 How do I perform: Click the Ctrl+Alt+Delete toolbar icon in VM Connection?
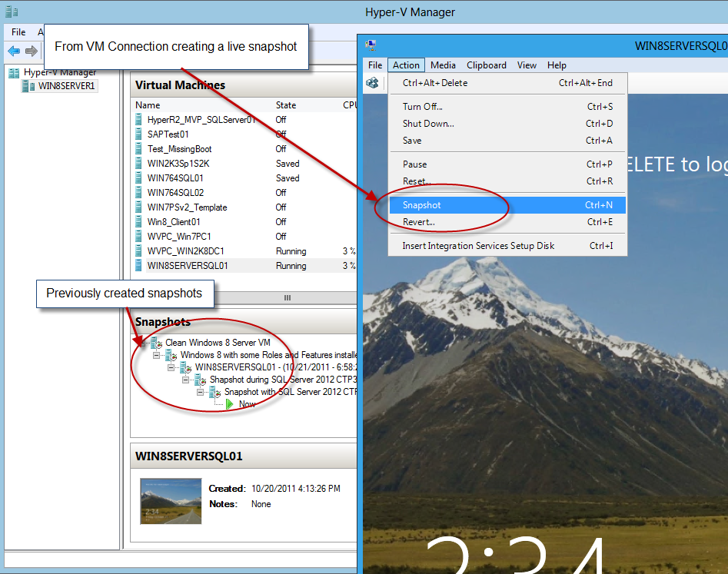point(372,83)
